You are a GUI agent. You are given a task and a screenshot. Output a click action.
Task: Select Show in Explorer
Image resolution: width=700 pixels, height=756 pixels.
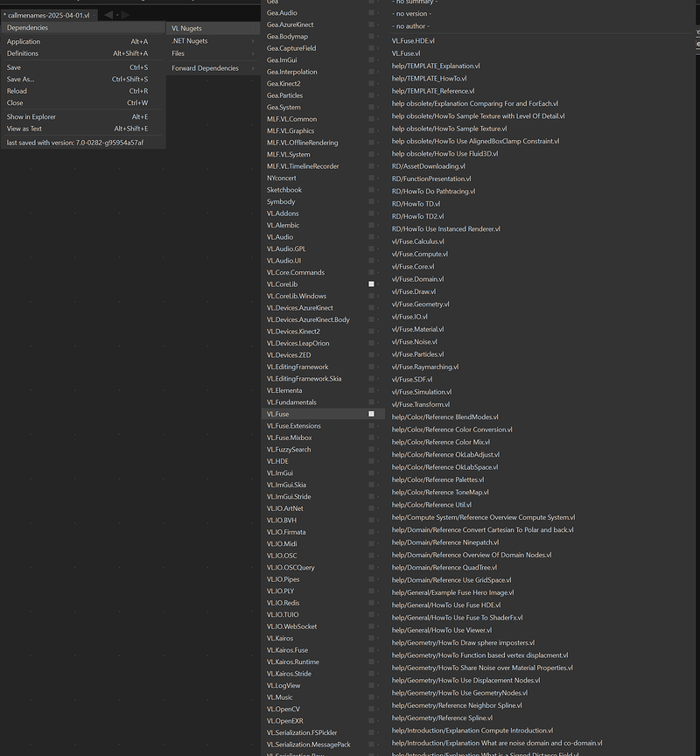pyautogui.click(x=83, y=116)
